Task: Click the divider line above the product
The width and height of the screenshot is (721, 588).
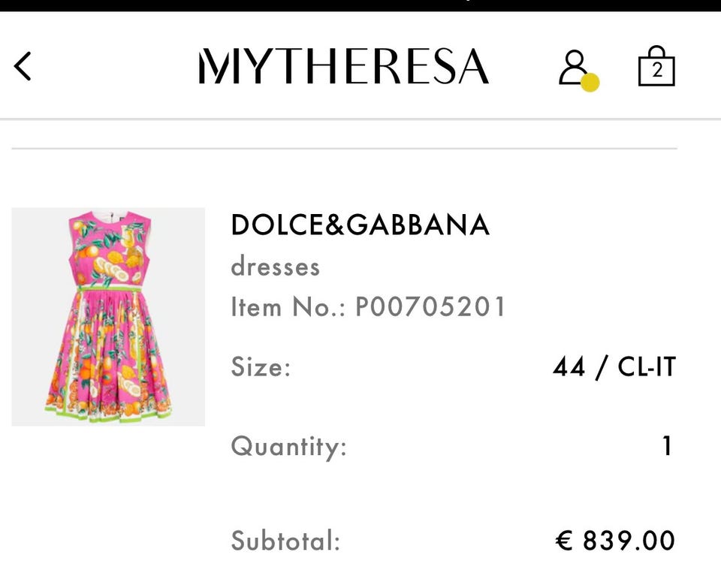Action: (344, 149)
